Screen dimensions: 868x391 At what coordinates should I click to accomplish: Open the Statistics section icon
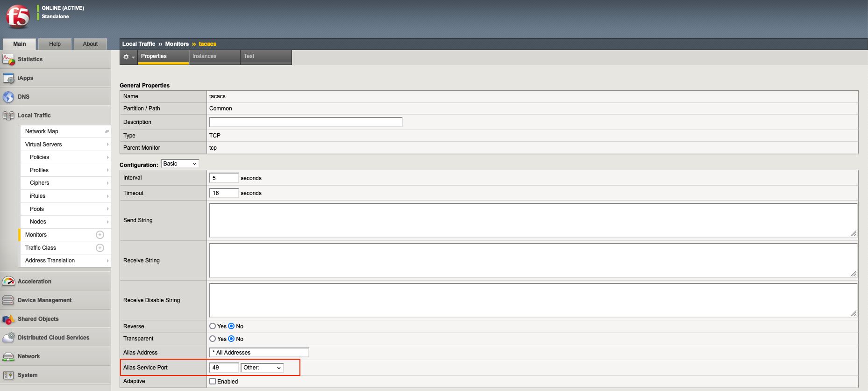tap(8, 60)
